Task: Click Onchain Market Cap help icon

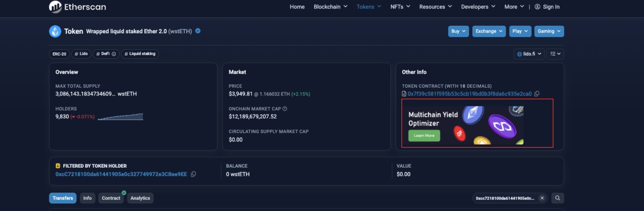Action: coord(285,108)
